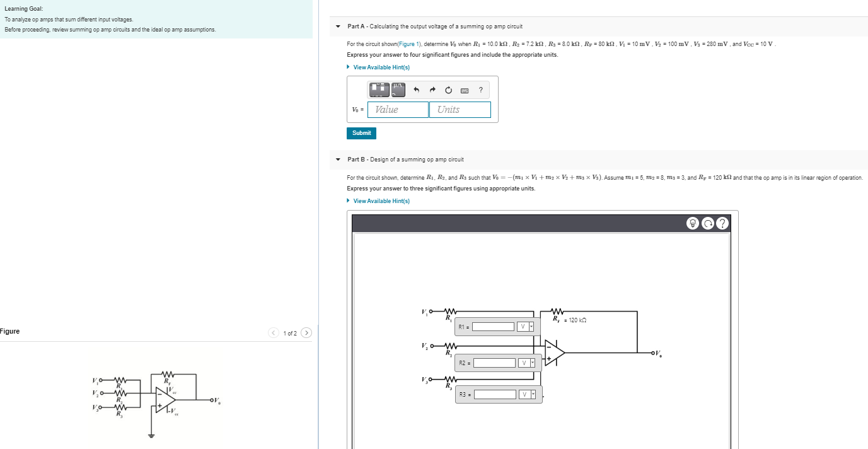This screenshot has height=449, width=868.
Task: Open the keyboard shortcuts icon
Action: 464,90
